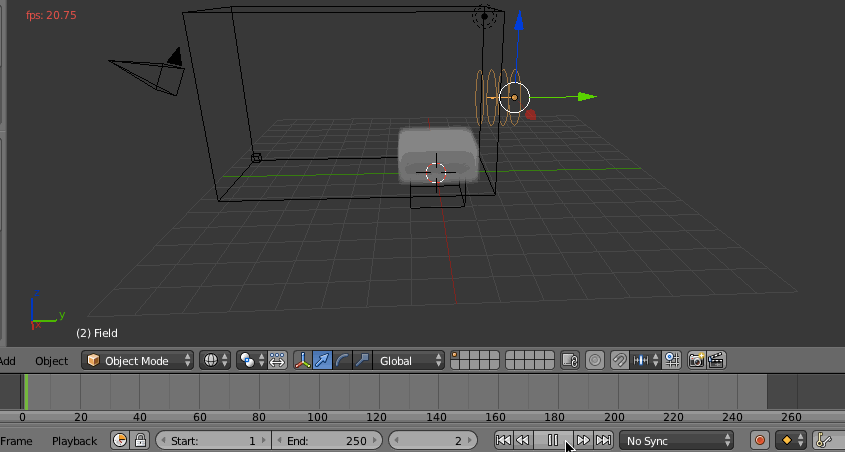Select the rotate manipulator icon

(x=342, y=360)
